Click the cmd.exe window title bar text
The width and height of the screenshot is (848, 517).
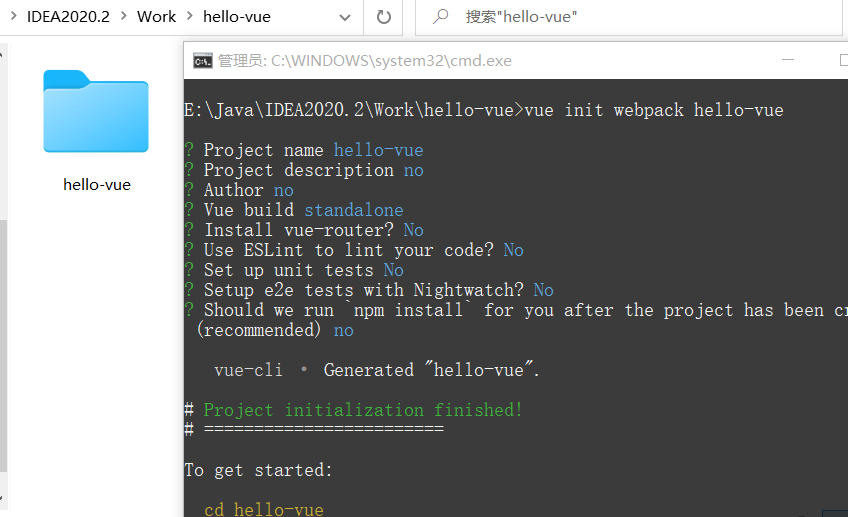[x=365, y=61]
